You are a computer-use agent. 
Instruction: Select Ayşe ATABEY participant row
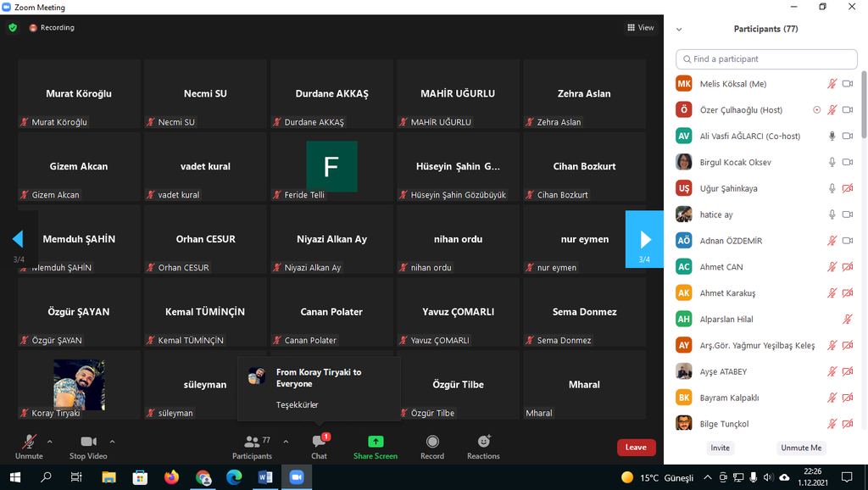(x=766, y=371)
